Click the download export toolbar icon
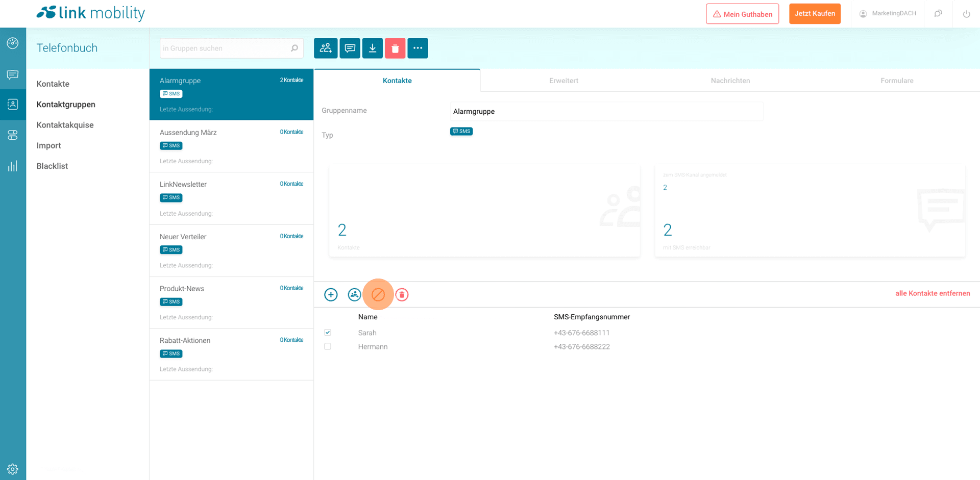The width and height of the screenshot is (980, 480). 373,48
